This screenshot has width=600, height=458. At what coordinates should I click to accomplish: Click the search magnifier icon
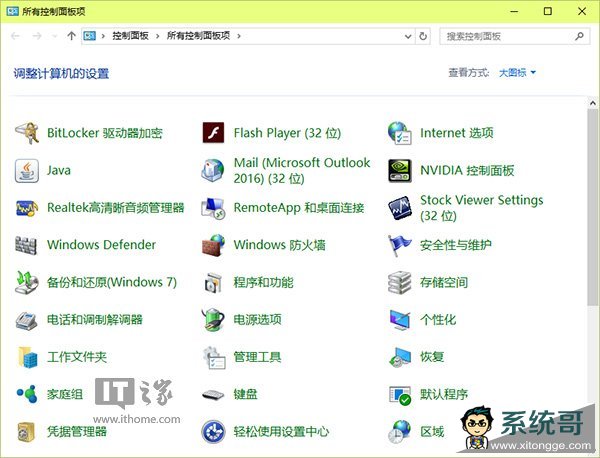click(x=579, y=36)
